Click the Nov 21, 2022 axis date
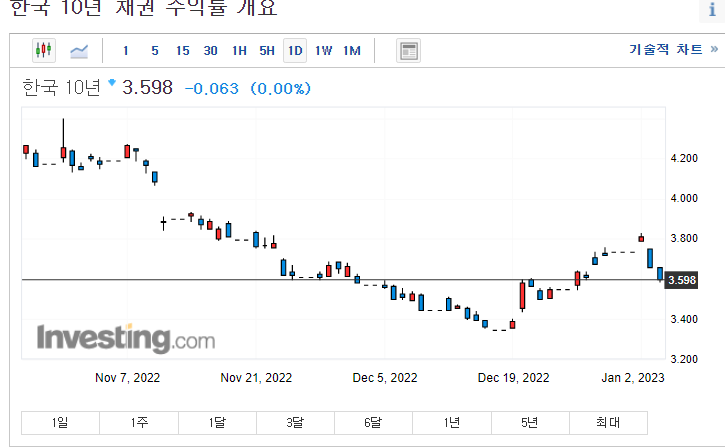 (x=256, y=378)
